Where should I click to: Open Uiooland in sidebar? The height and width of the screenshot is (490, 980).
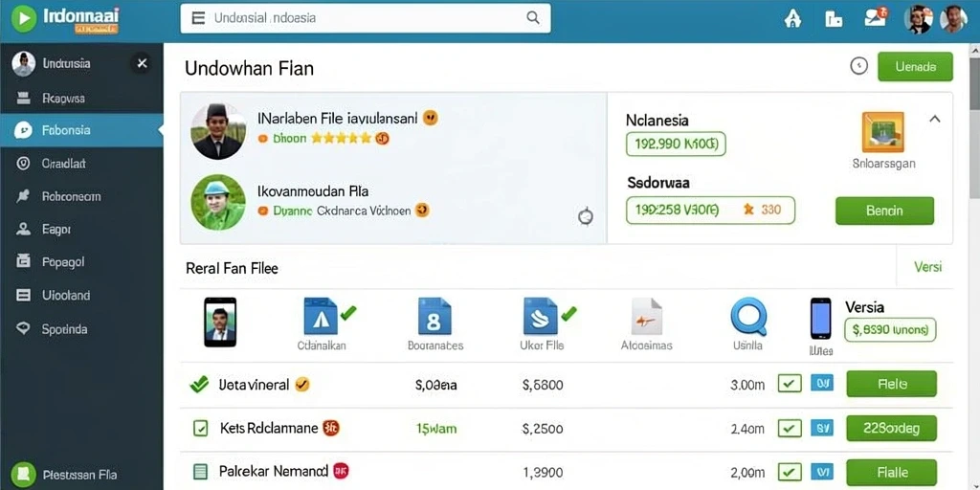[81, 295]
